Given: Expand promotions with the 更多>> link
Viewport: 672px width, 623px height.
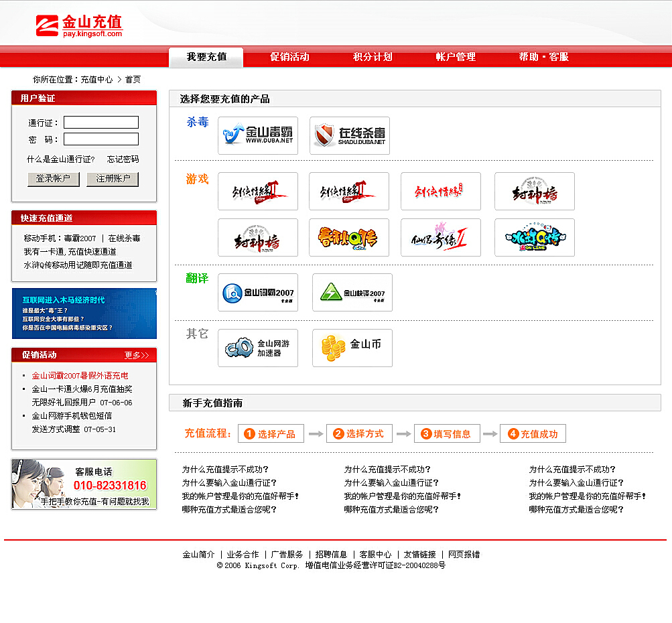Looking at the screenshot, I should coord(136,355).
